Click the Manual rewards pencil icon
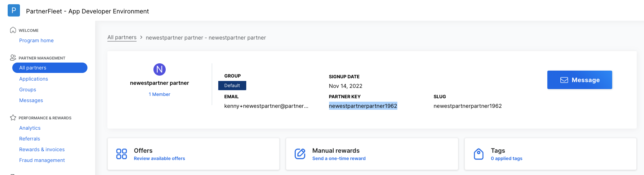The height and width of the screenshot is (175, 644). tap(300, 154)
